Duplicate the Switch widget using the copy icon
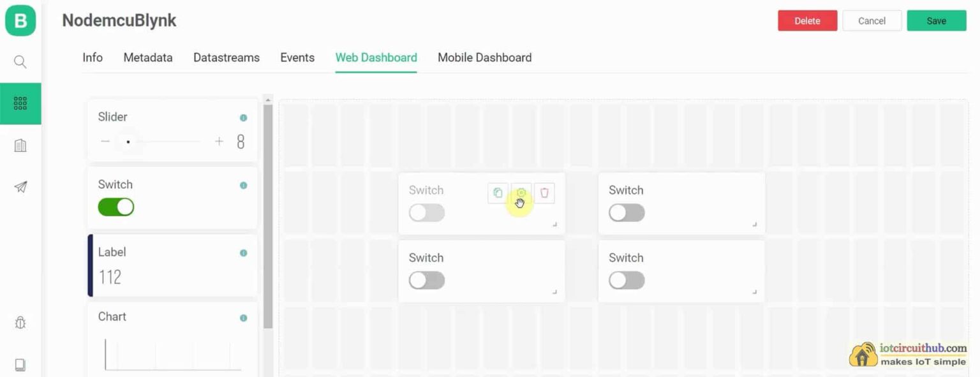980x377 pixels. click(498, 193)
